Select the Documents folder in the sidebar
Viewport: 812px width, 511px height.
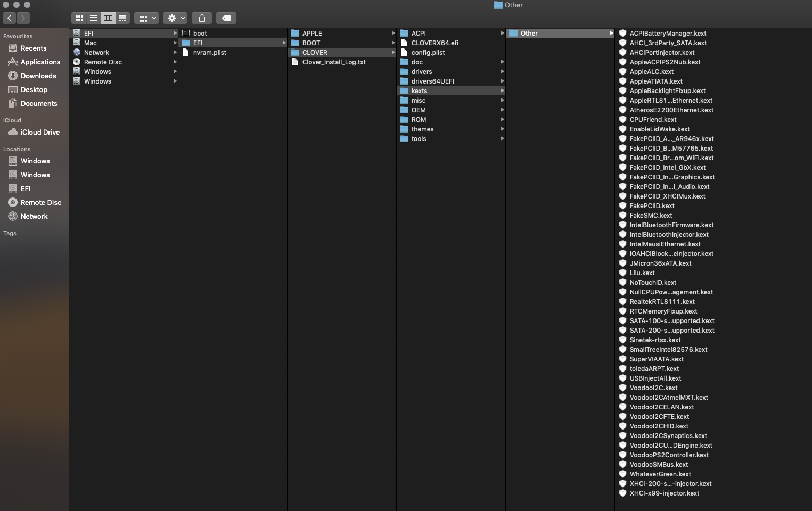coord(39,103)
